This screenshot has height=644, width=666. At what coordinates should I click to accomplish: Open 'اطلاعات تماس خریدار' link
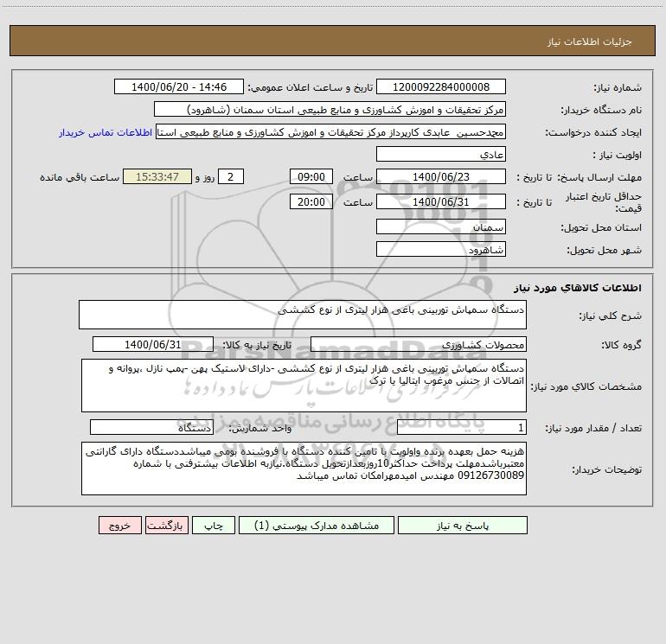coord(106,132)
